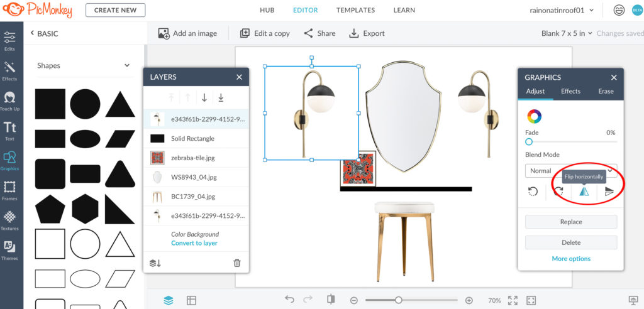Switch to the Effects tab in Graphics panel

(x=570, y=91)
